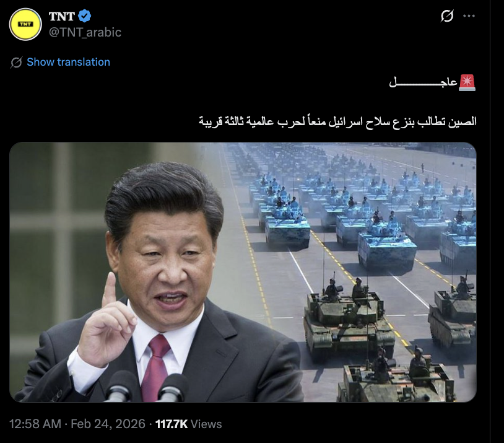Click the blue verified badge
Viewport: 504px width, 443px height.
(85, 16)
